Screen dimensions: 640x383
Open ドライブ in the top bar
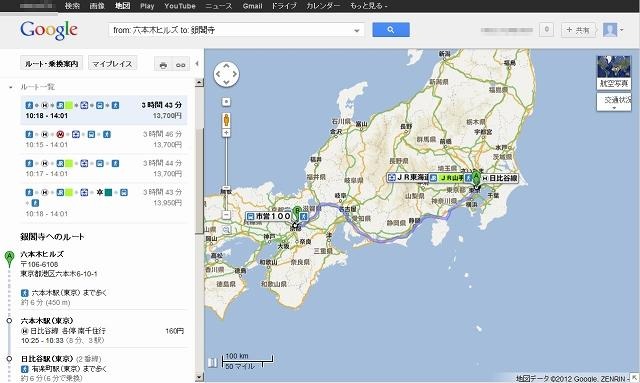point(284,6)
